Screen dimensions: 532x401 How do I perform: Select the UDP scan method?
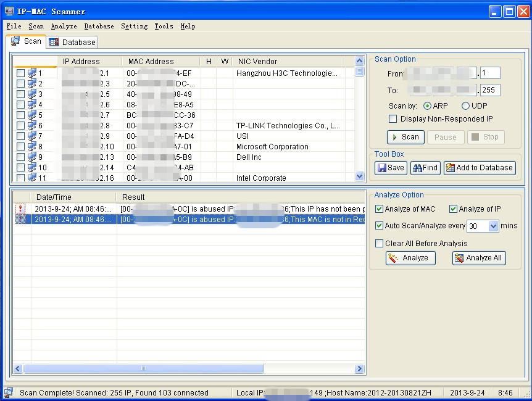pyautogui.click(x=465, y=106)
